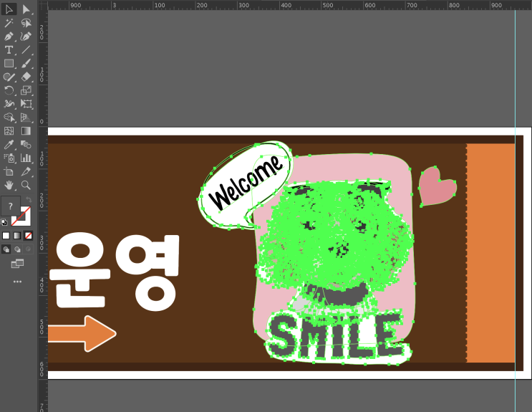Select the Scale tool
The width and height of the screenshot is (532, 412).
(x=26, y=90)
